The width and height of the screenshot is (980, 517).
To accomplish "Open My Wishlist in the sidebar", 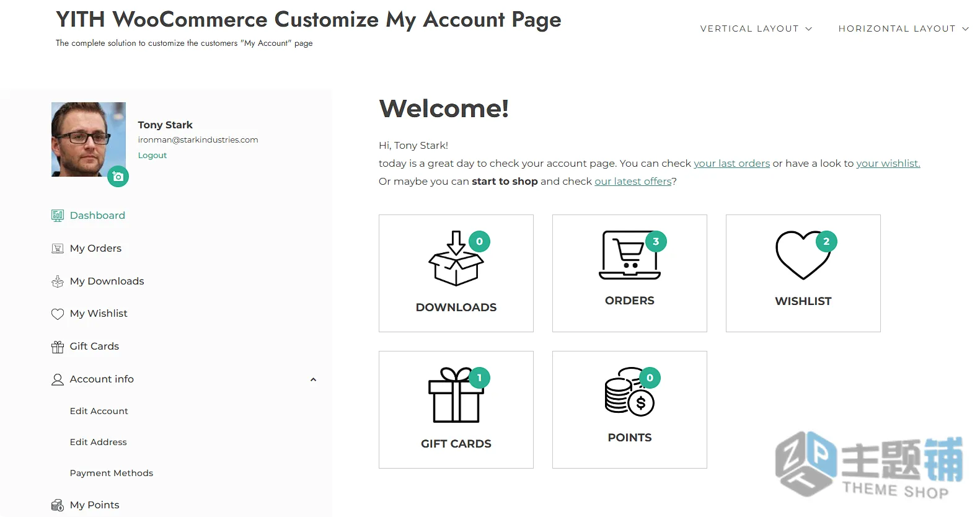I will click(x=99, y=313).
